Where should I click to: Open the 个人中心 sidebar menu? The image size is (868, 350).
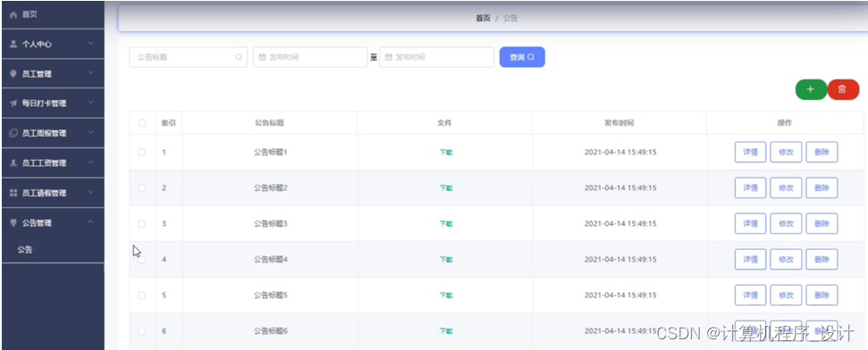53,45
